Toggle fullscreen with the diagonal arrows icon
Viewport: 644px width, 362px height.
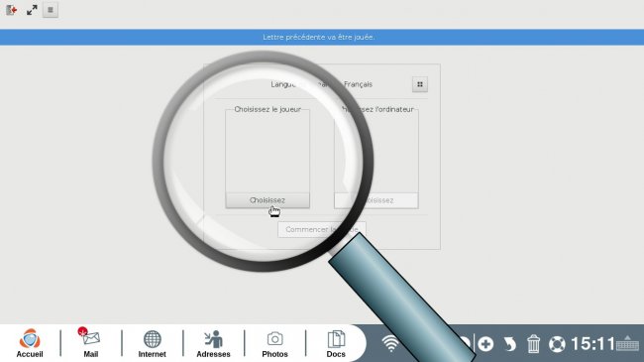32,10
